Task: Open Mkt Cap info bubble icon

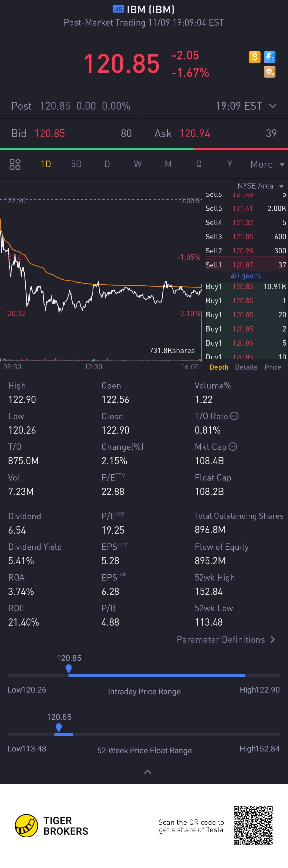Action: point(233,446)
